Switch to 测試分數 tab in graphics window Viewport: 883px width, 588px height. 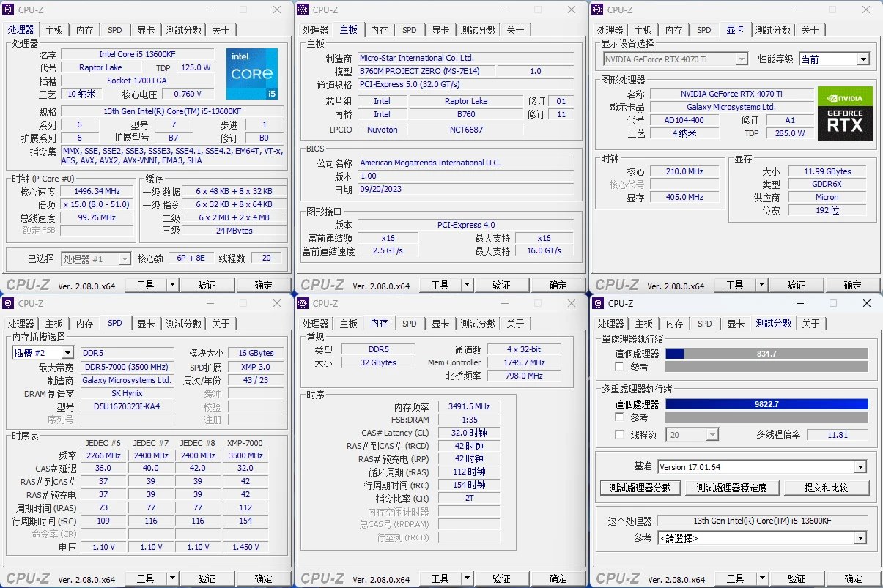[773, 30]
